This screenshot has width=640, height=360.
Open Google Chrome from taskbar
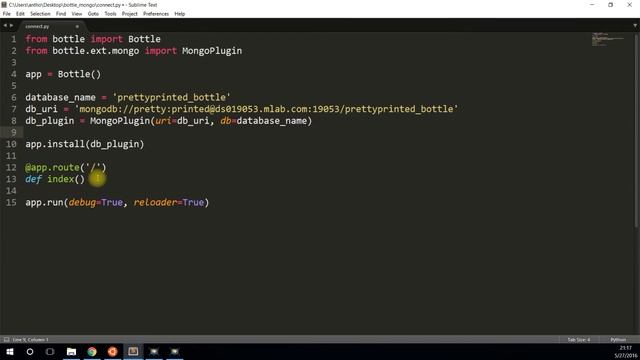[92, 351]
